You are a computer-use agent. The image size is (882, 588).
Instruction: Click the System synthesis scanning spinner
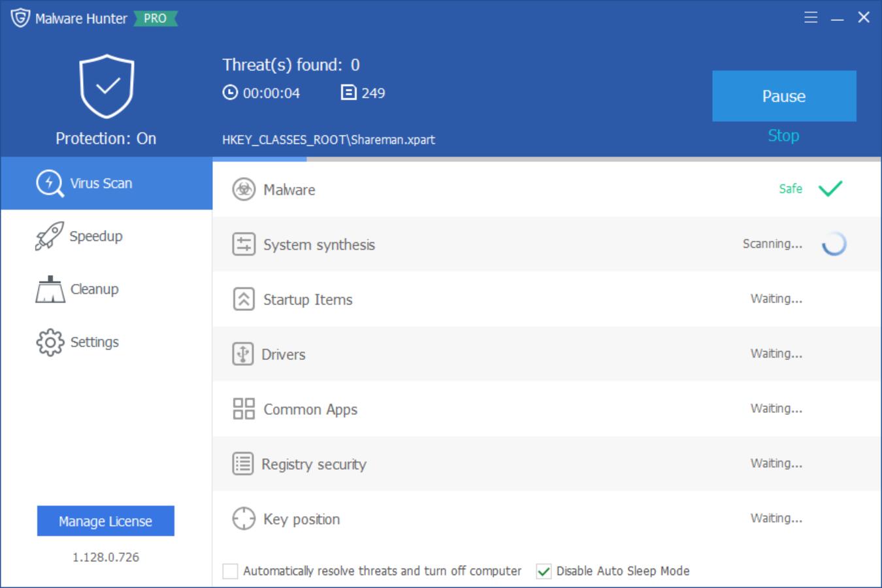click(834, 244)
